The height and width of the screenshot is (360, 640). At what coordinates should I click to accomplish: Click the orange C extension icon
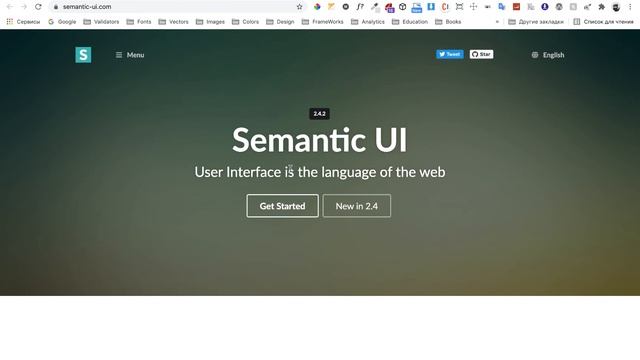[x=445, y=7]
